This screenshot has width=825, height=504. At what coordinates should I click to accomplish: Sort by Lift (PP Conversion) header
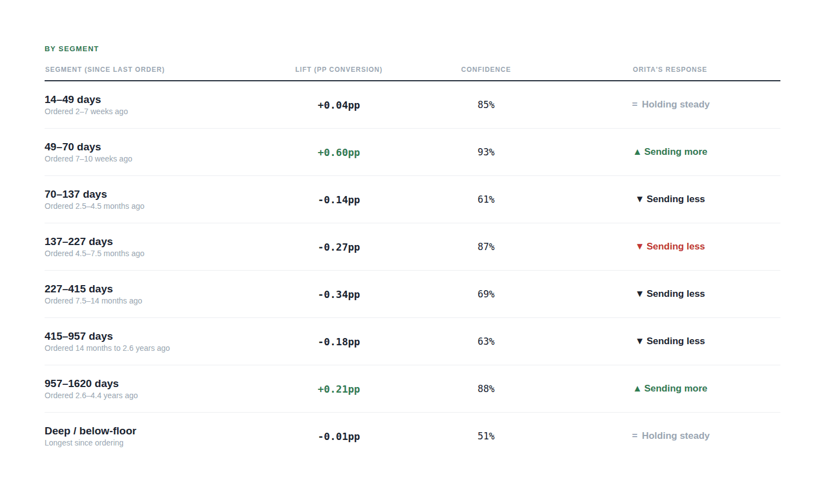tap(339, 70)
